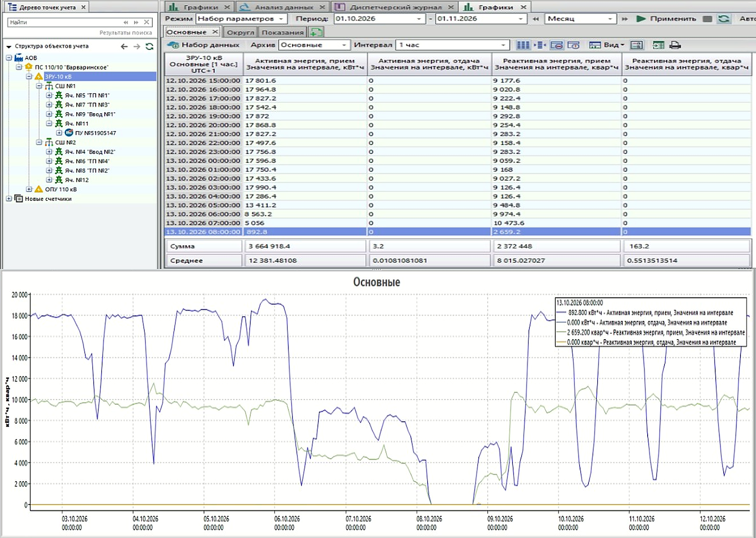Click the blue table columns view icon

[523, 45]
